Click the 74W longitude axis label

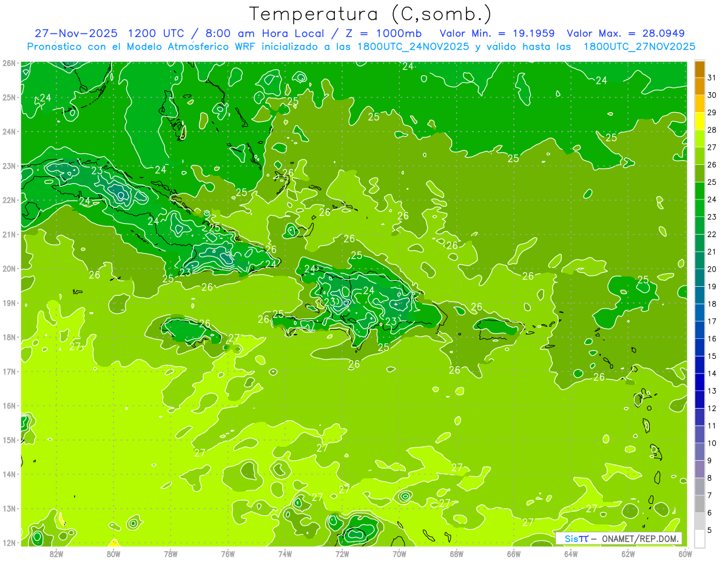(285, 554)
